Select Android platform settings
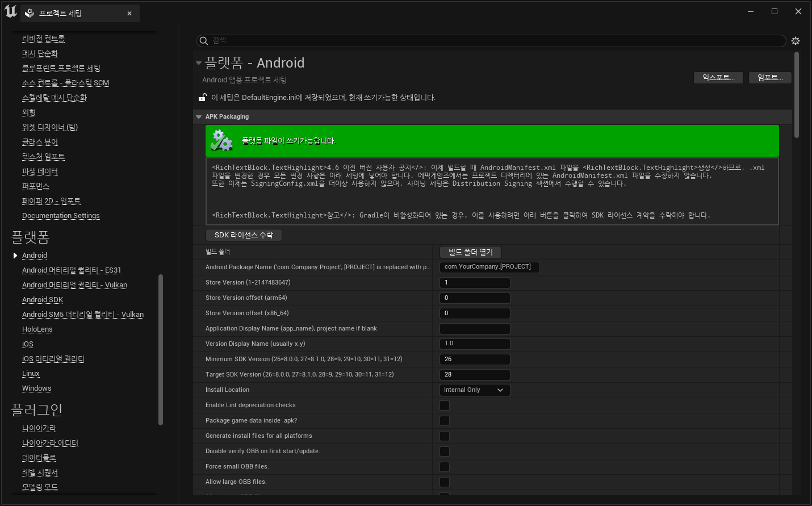Screen dimensions: 812x506 35,256
